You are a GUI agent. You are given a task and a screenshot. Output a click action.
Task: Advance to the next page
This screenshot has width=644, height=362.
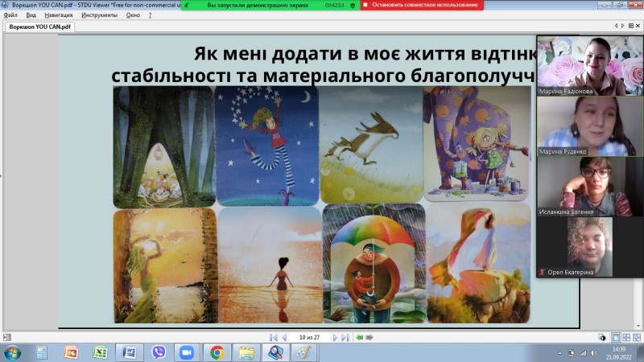point(335,337)
